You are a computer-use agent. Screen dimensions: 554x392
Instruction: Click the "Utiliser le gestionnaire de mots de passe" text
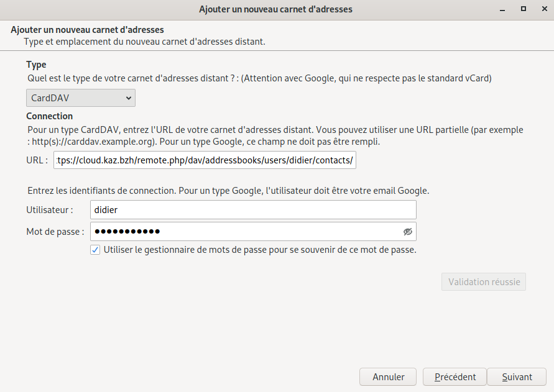[260, 250]
